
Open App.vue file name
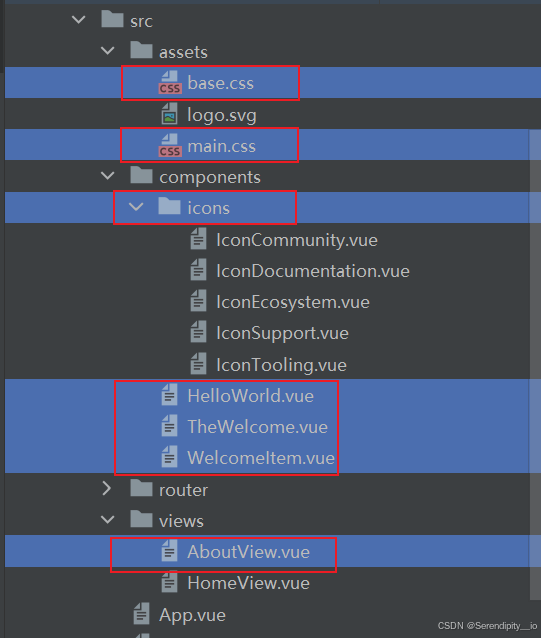pos(192,615)
